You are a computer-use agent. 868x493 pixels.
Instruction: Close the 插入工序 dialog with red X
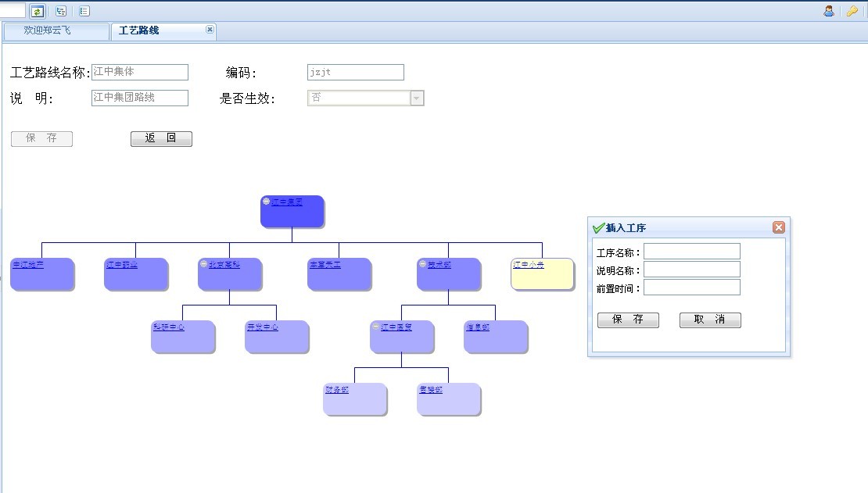click(x=778, y=227)
